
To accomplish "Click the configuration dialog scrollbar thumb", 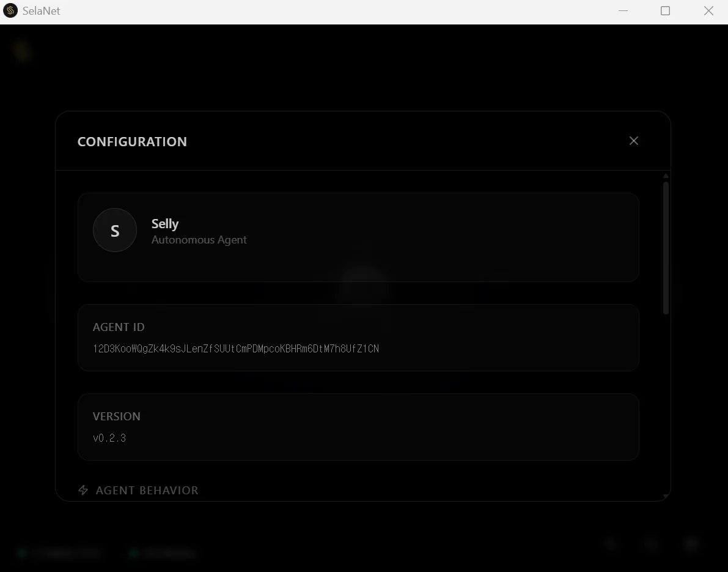I will coord(666,248).
